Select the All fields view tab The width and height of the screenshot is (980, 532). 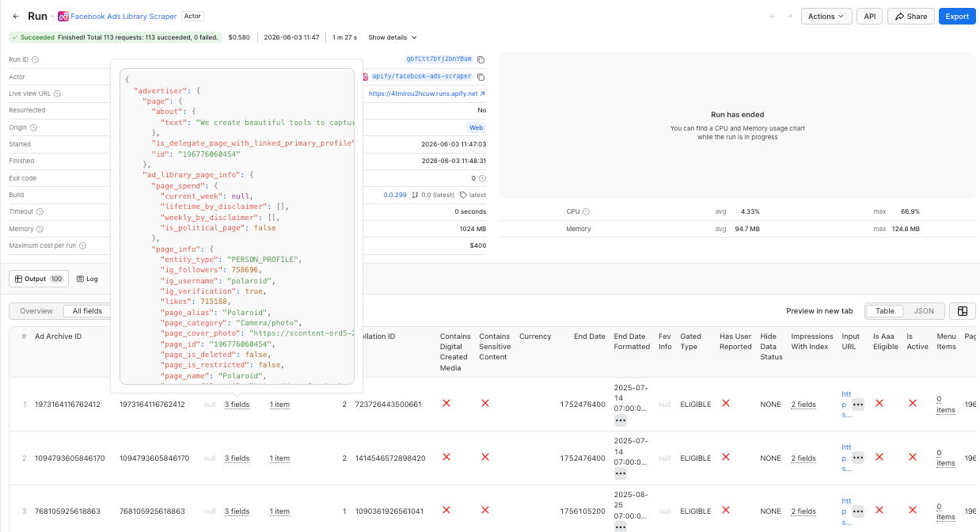click(x=87, y=311)
